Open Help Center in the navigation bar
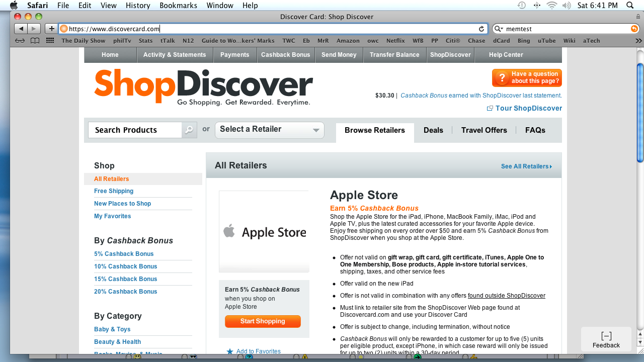The width and height of the screenshot is (644, 362). pyautogui.click(x=506, y=55)
